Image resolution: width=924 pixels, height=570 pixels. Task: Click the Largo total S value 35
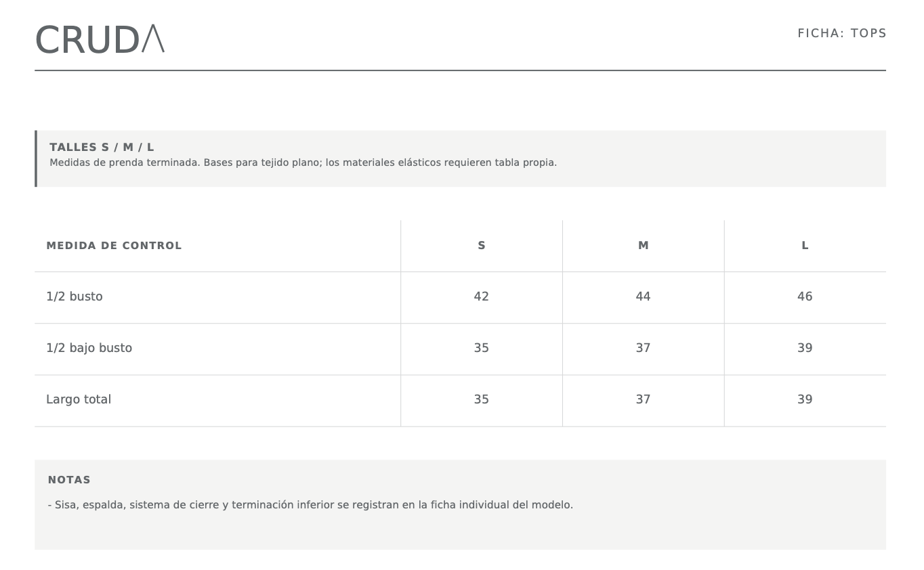point(482,399)
